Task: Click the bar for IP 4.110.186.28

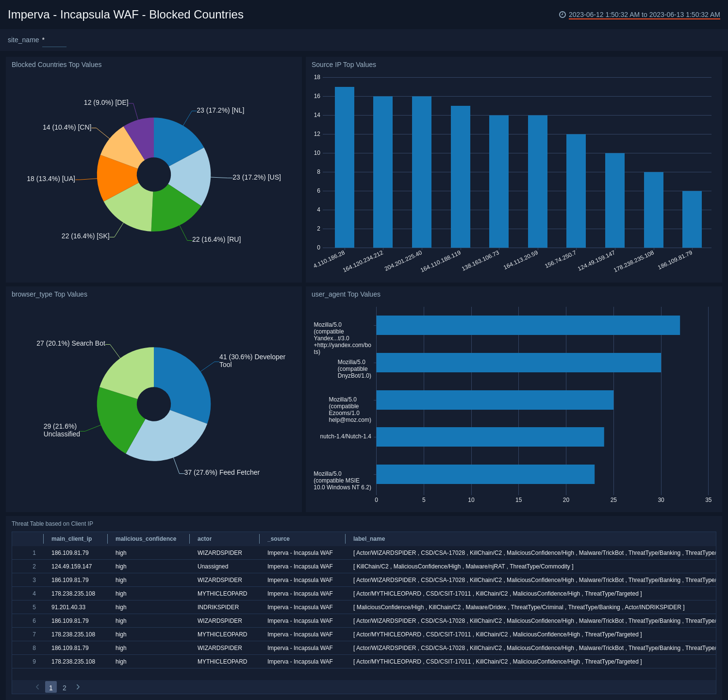Action: pos(344,165)
